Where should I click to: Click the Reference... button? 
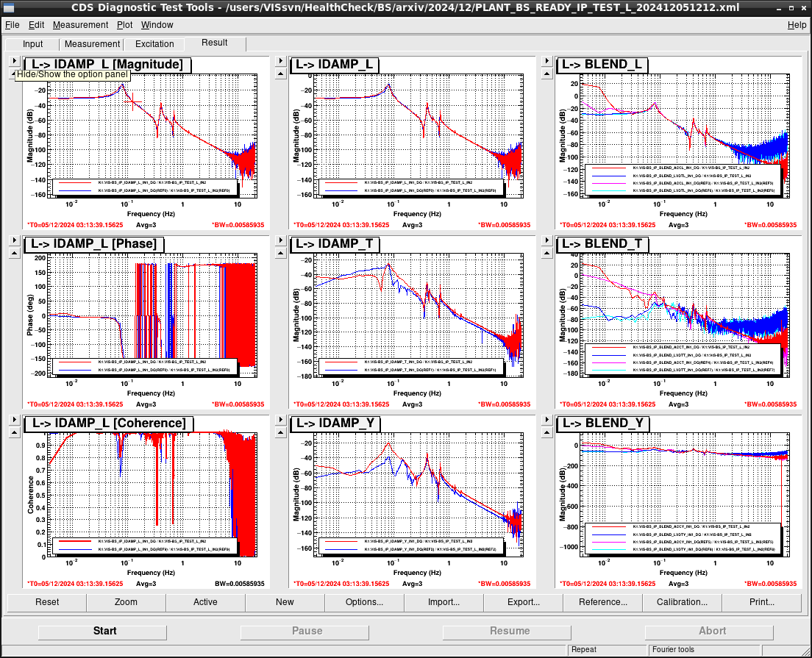coord(603,602)
